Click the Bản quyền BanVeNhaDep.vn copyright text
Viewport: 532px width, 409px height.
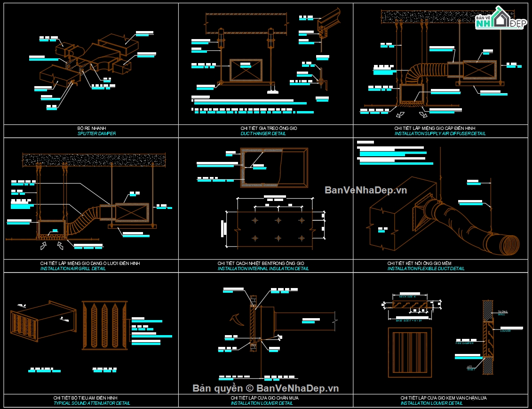[x=266, y=388]
